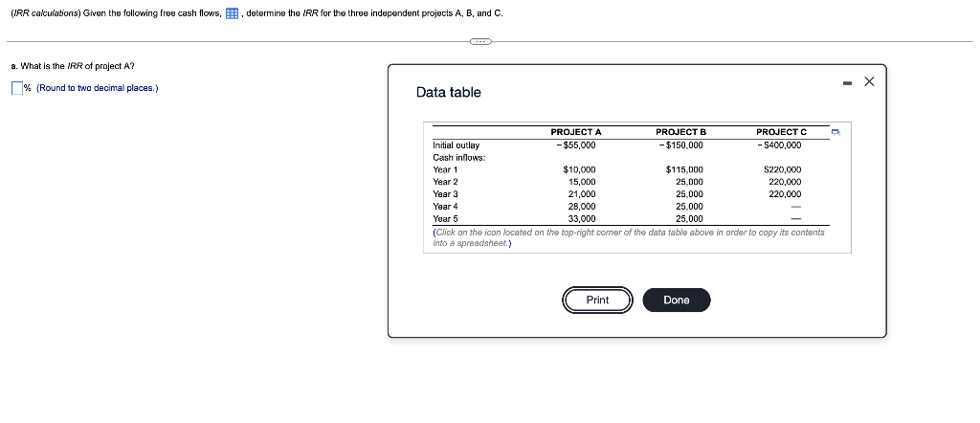
Task: Click the Cash inflows row label
Action: 459,158
